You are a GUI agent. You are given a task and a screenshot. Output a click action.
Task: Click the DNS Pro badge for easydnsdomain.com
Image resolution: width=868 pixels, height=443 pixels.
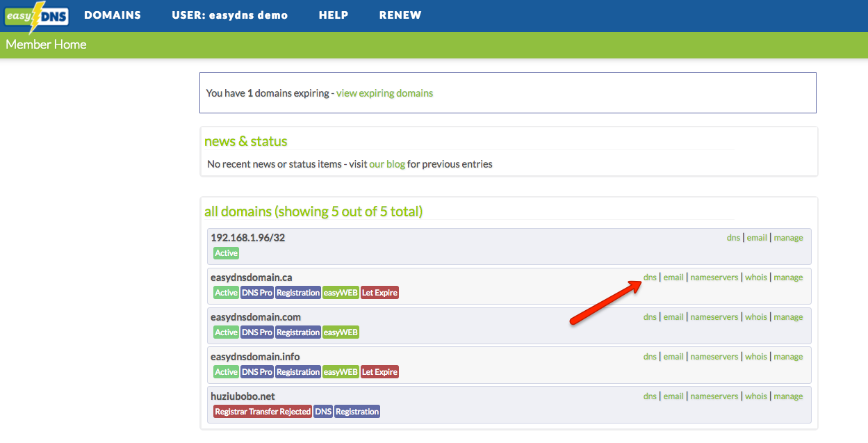tap(257, 332)
